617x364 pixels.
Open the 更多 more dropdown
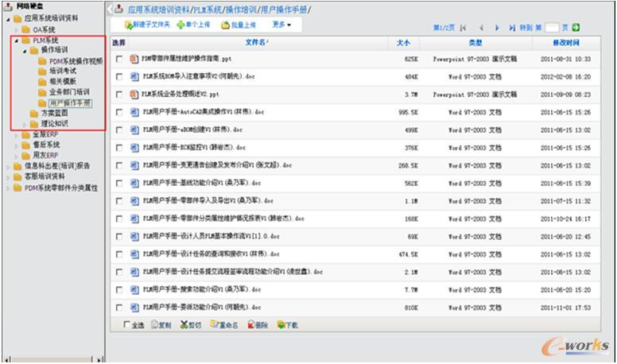[x=281, y=25]
